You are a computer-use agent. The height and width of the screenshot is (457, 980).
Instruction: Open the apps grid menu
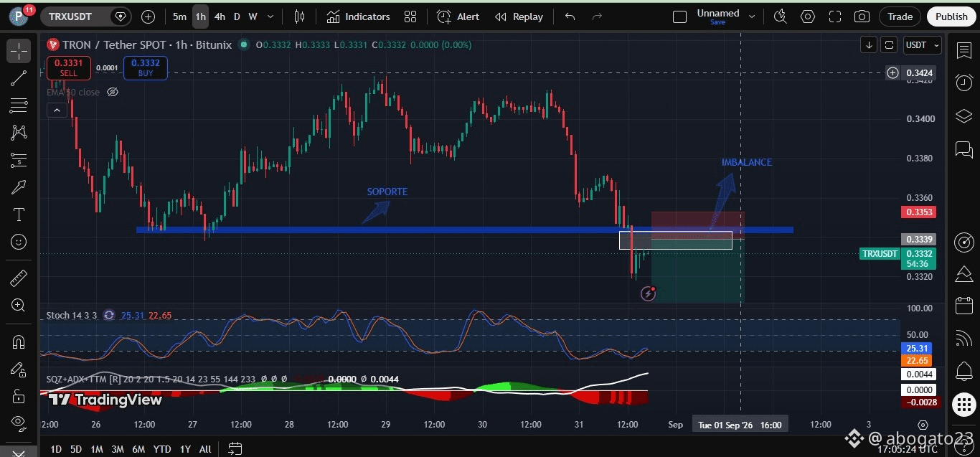pyautogui.click(x=963, y=405)
